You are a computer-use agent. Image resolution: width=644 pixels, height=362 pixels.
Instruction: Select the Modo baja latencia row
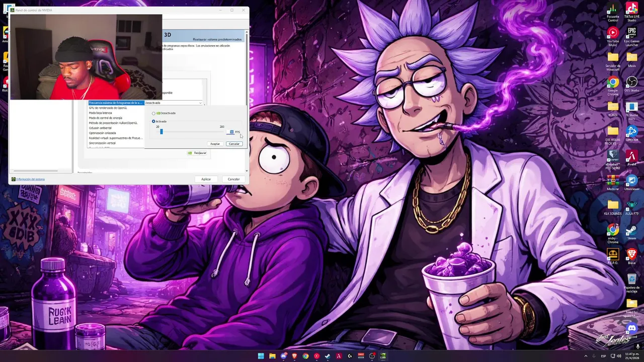(x=116, y=113)
